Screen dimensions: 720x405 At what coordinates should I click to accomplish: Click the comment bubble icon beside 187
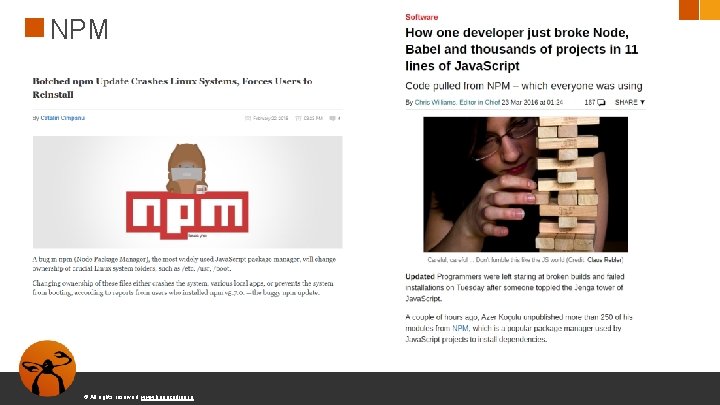[601, 102]
